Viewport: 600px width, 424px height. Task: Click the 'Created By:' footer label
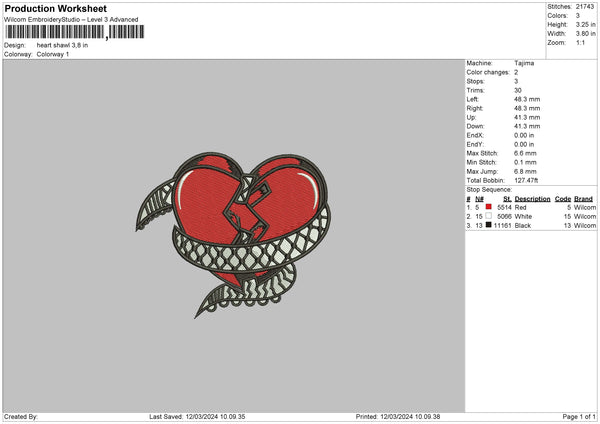(x=21, y=417)
